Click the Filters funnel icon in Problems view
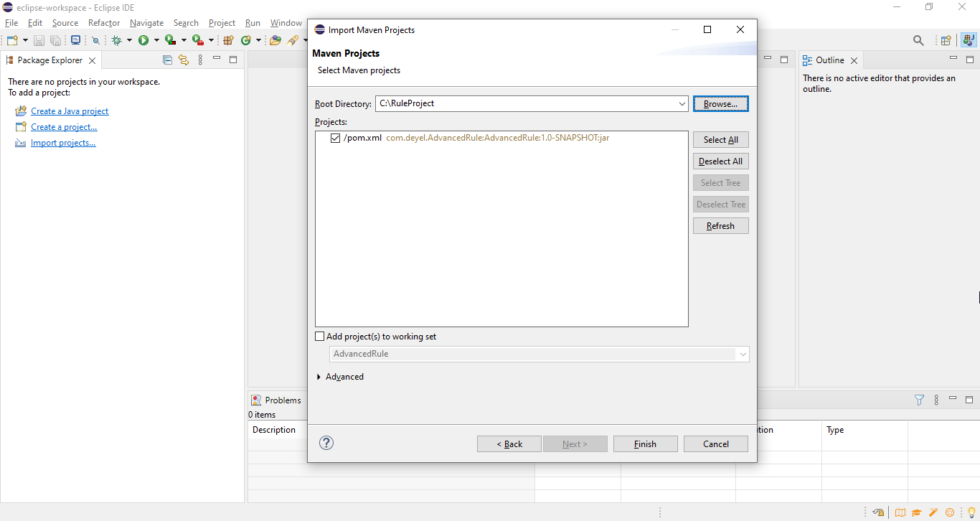The width and height of the screenshot is (980, 521). [x=919, y=400]
